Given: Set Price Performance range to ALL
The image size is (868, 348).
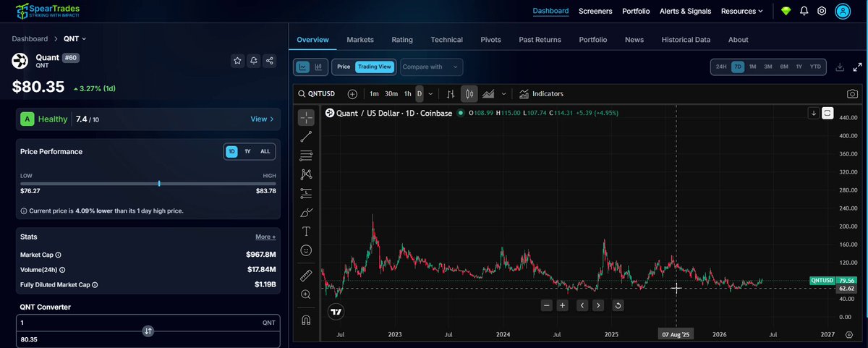Looking at the screenshot, I should pos(265,151).
